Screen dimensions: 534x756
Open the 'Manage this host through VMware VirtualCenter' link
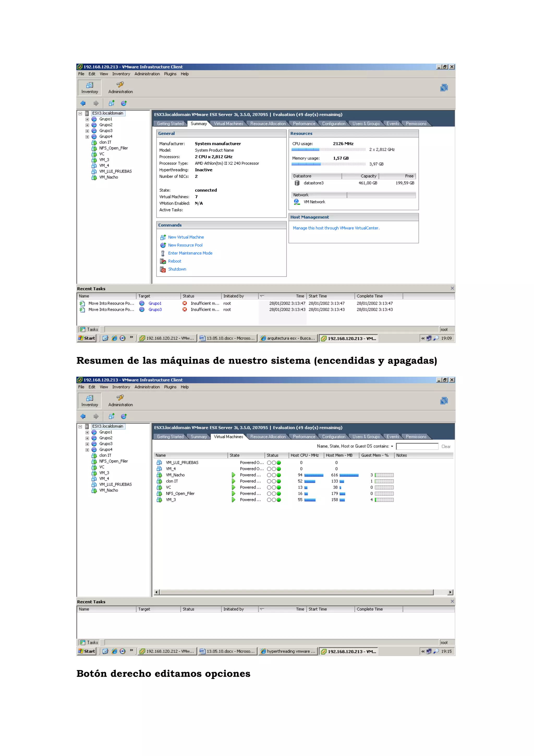(x=336, y=228)
